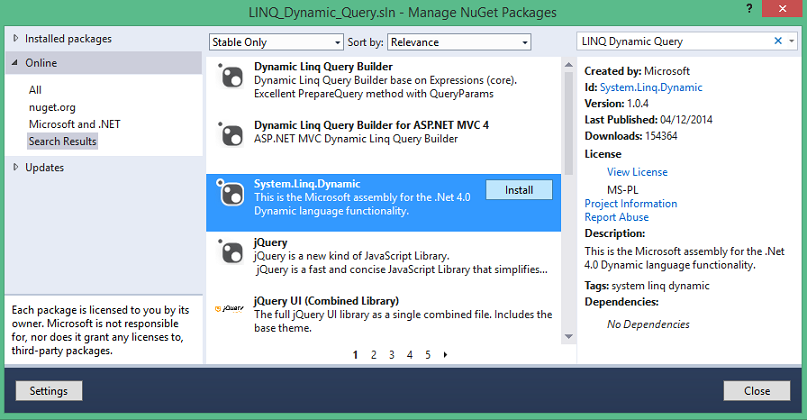Click the No Dependencies text
Screen dimensions: 807x420
click(x=648, y=324)
